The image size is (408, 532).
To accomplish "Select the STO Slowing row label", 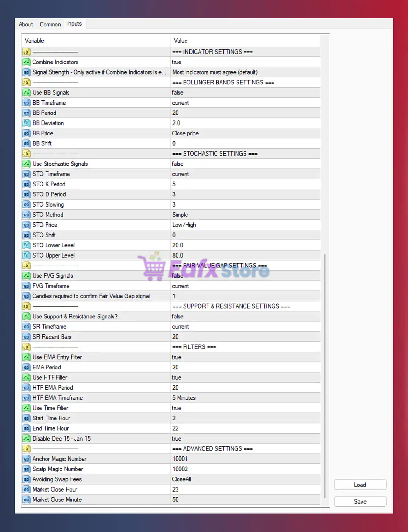I will coord(48,205).
